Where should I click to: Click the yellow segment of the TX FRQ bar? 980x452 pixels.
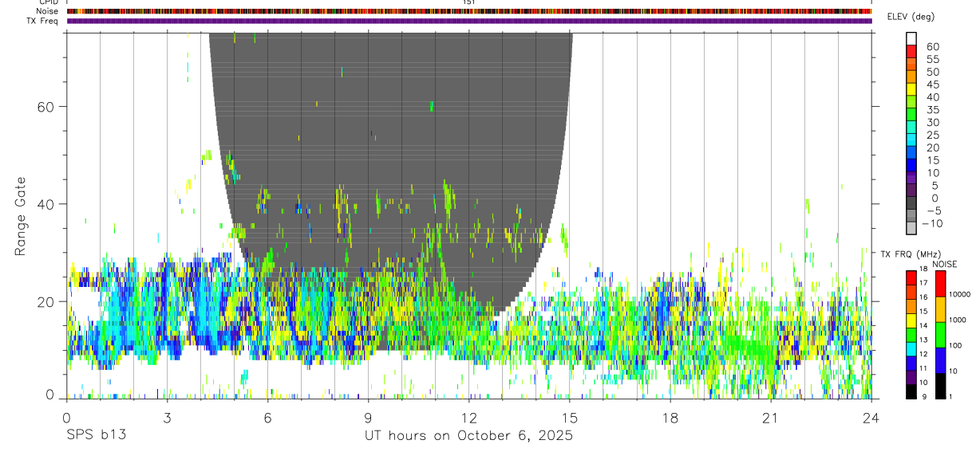tap(911, 320)
